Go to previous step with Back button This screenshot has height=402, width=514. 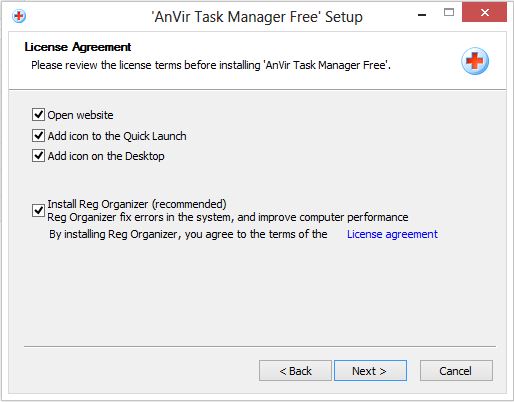tap(295, 370)
